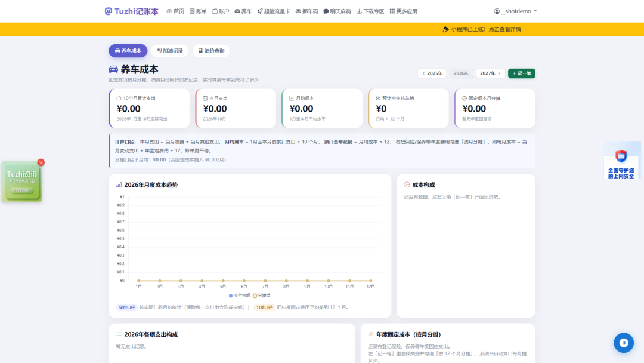This screenshot has height=363, width=644.
Task: Go to next year 2027年
Action: tap(490, 73)
